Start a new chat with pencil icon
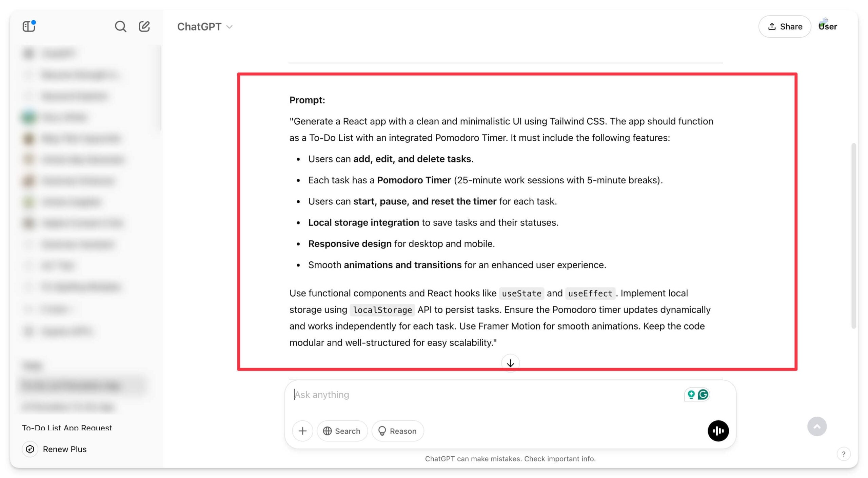868x478 pixels. pos(144,26)
